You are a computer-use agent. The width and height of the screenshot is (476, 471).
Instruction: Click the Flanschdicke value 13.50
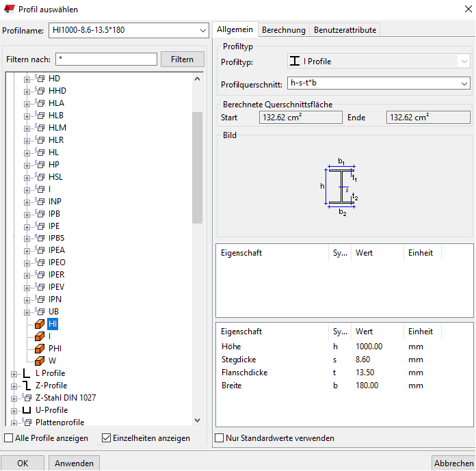coord(365,373)
